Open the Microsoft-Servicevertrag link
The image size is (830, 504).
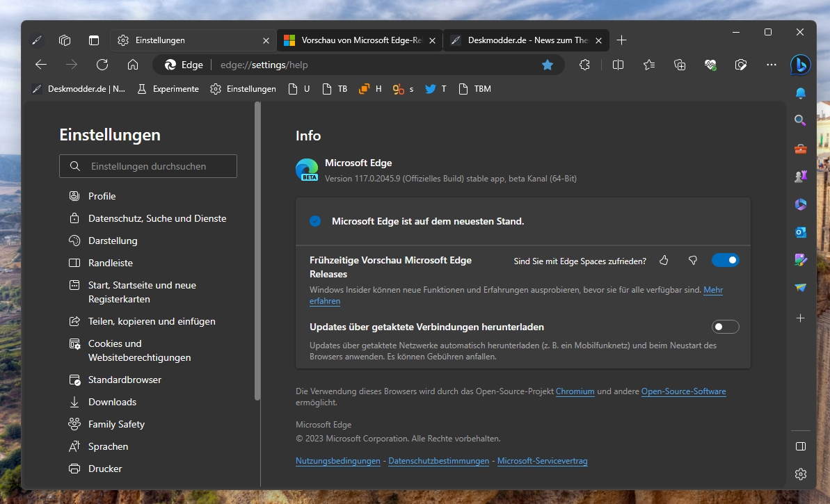pyautogui.click(x=542, y=461)
